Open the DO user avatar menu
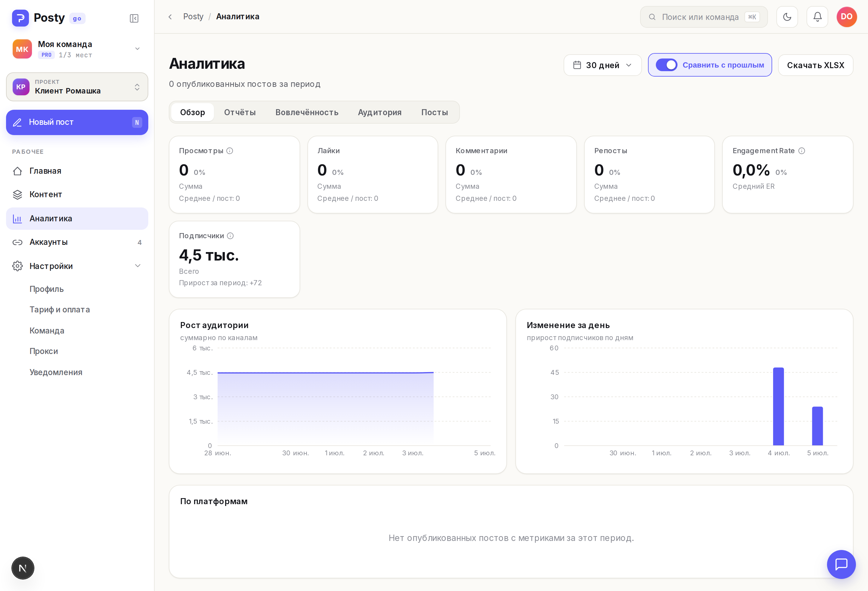 (846, 17)
